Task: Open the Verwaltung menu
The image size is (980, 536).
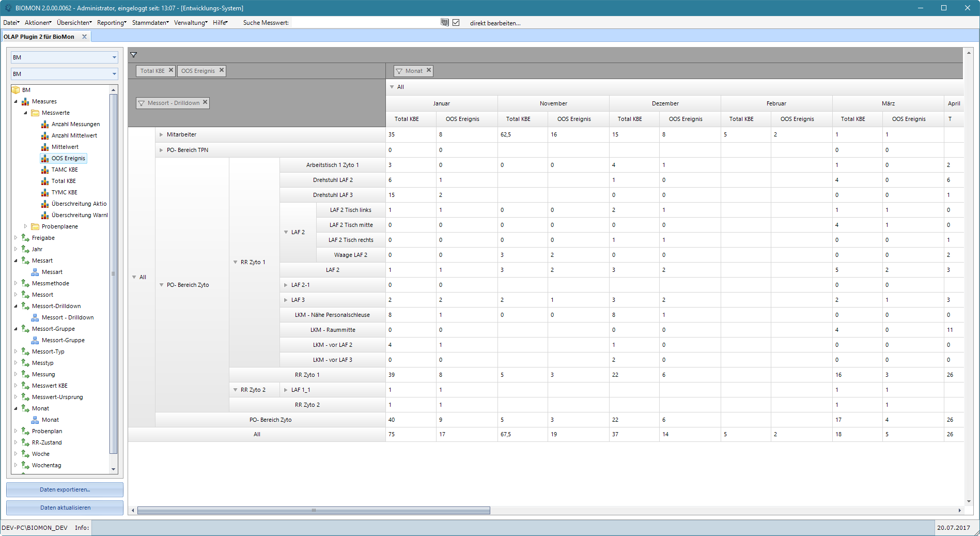Action: pos(191,23)
